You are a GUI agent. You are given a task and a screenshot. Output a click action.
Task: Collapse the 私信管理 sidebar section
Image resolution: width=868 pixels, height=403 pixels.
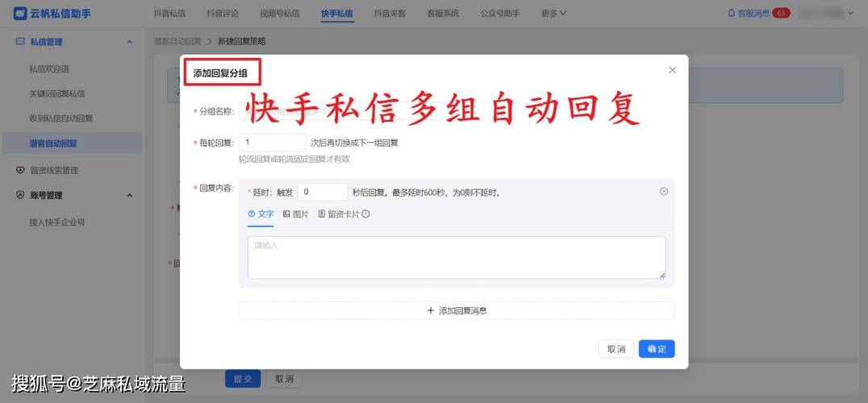point(129,42)
